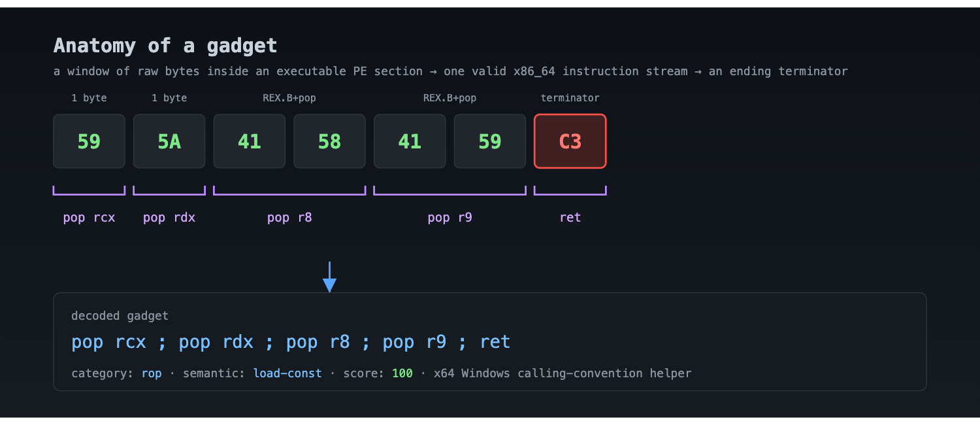
Task: Click the red C3 terminator byte
Action: pyautogui.click(x=570, y=141)
